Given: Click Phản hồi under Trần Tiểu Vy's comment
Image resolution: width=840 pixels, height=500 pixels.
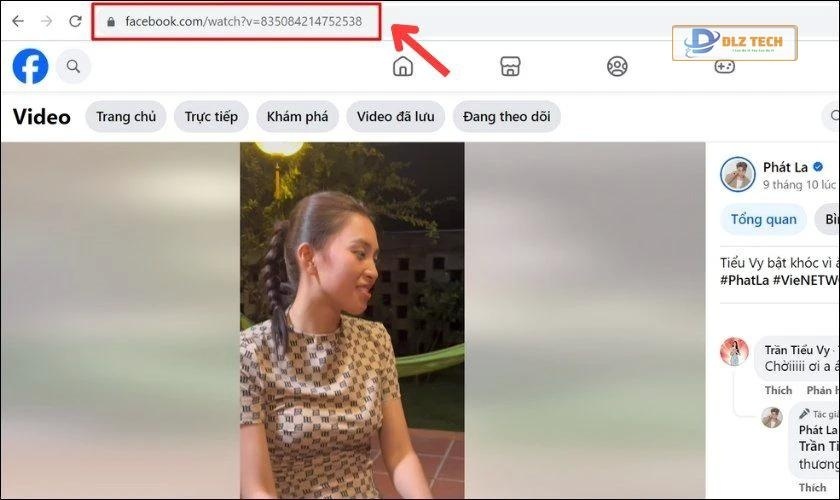Looking at the screenshot, I should pyautogui.click(x=823, y=390).
